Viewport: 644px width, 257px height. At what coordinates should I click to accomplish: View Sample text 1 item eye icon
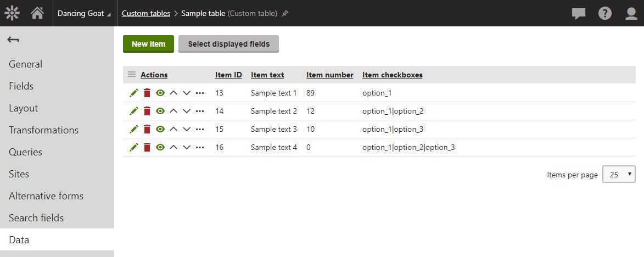pos(160,93)
